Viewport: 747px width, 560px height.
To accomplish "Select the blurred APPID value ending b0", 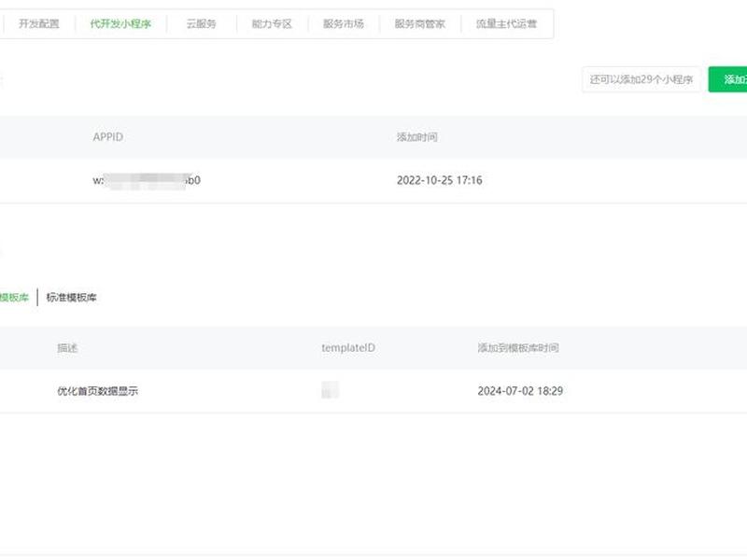I will click(147, 180).
